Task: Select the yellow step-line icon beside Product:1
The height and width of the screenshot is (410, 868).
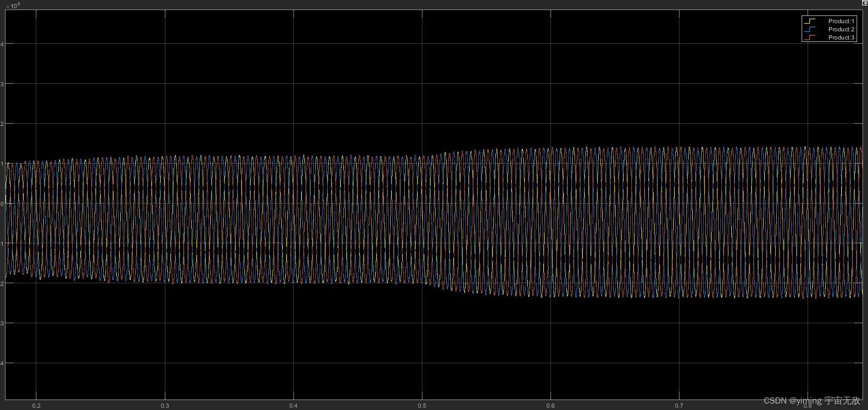Action: (x=811, y=21)
